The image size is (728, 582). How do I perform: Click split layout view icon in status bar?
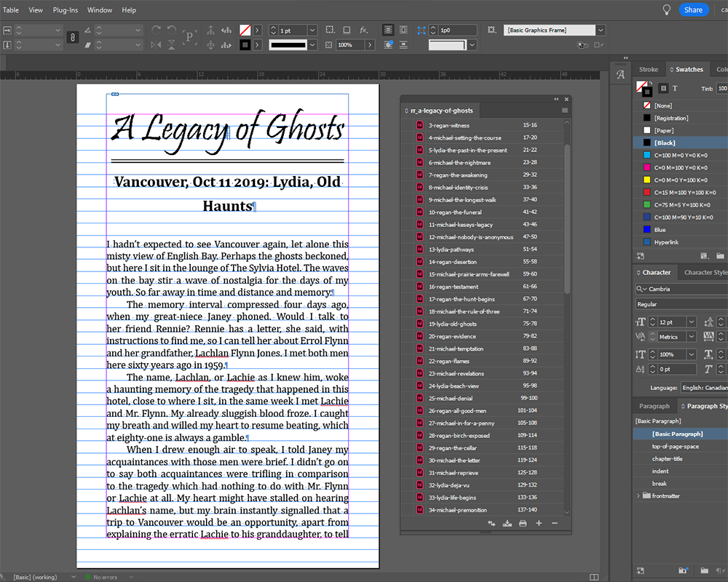click(594, 577)
